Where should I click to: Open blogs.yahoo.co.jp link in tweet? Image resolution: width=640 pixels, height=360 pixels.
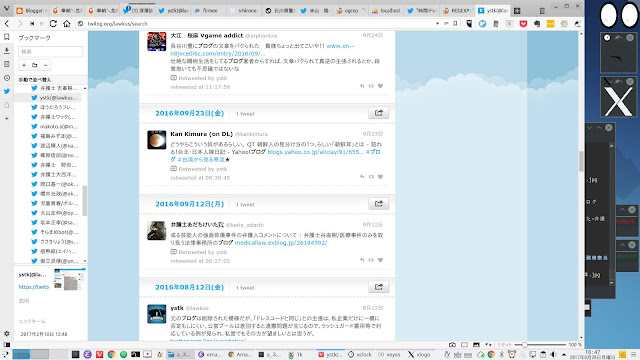pyautogui.click(x=315, y=152)
